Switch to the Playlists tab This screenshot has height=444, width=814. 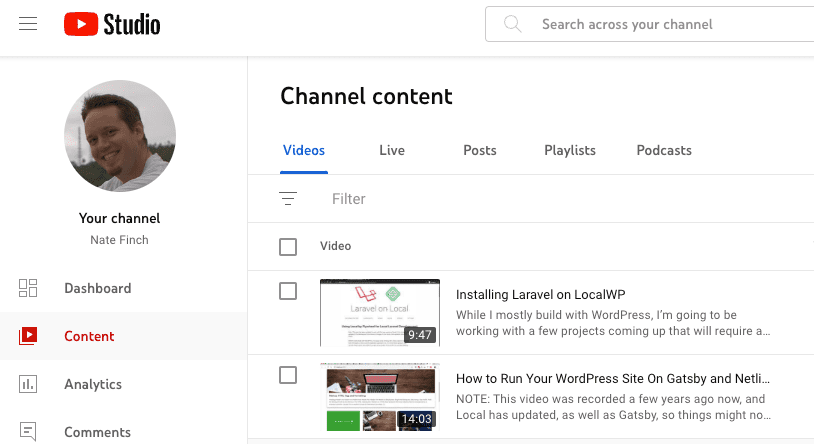(x=570, y=151)
